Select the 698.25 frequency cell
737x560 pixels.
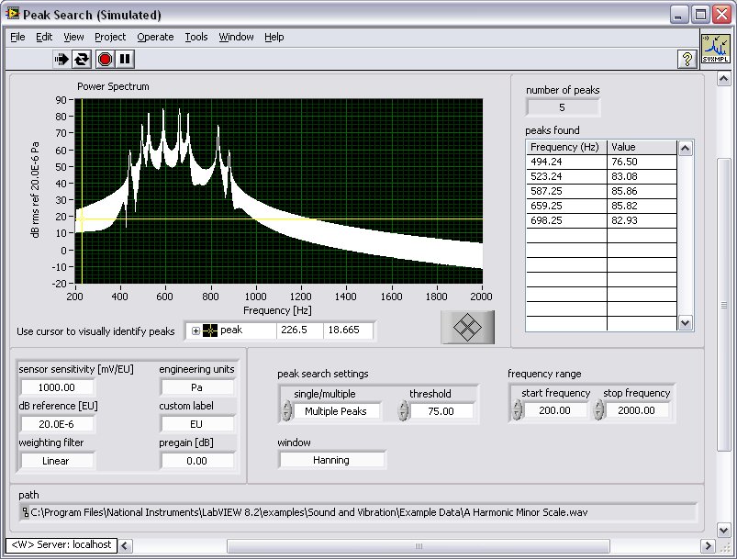click(566, 220)
